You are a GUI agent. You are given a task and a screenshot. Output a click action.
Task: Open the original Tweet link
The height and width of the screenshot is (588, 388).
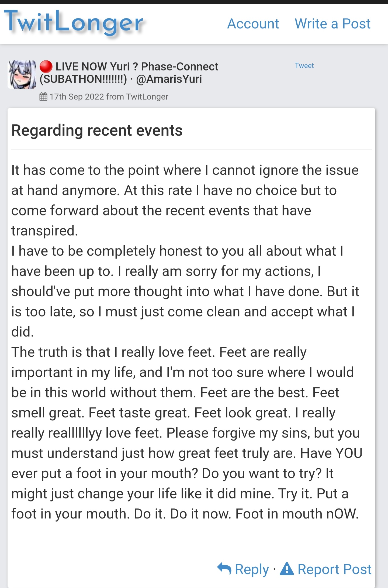(x=304, y=66)
